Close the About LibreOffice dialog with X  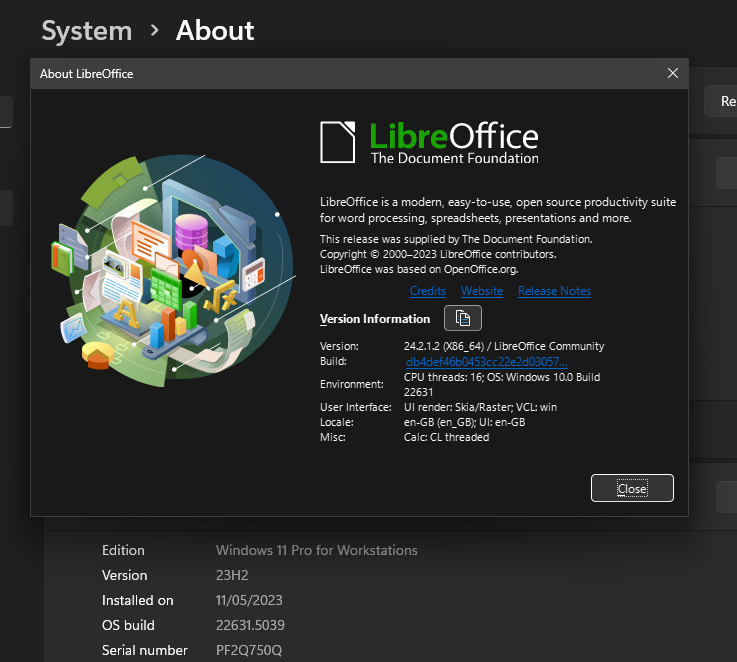(x=673, y=73)
